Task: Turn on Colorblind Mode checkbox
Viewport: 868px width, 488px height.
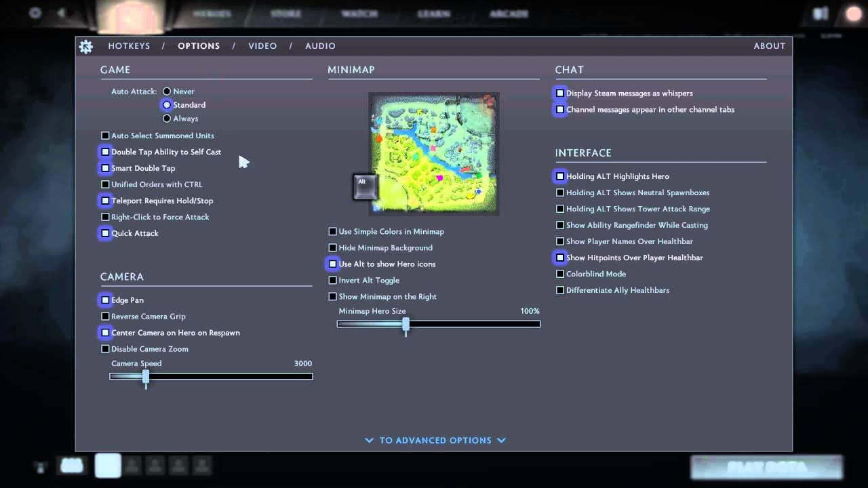Action: (560, 274)
